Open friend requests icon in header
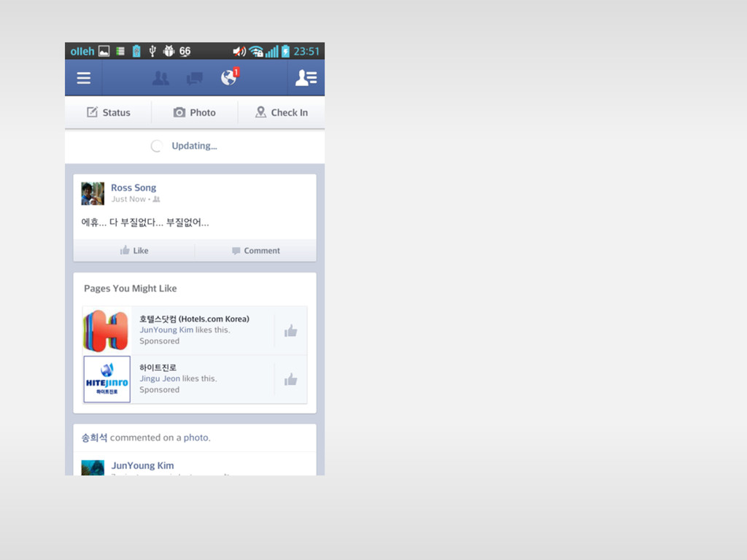 pyautogui.click(x=160, y=78)
